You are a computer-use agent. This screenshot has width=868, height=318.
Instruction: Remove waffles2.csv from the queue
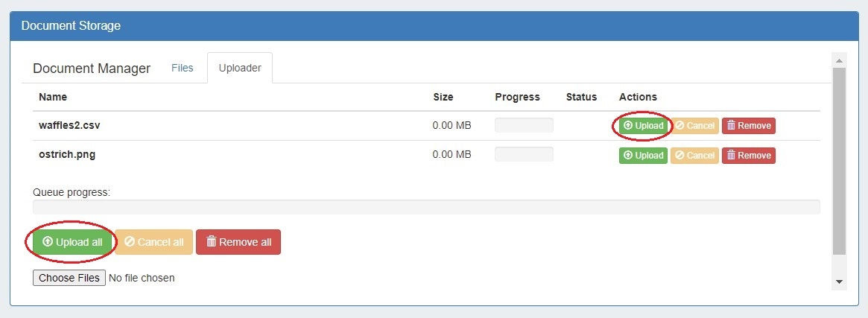[749, 126]
